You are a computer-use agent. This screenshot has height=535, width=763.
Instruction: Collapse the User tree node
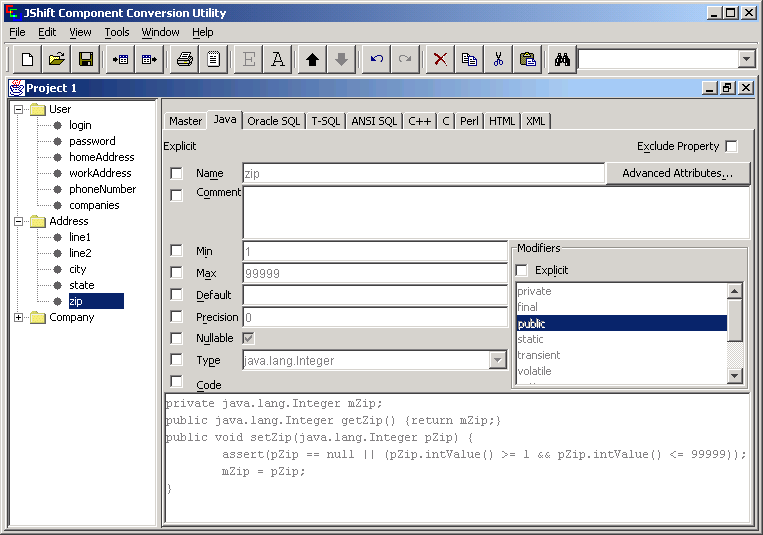[18, 110]
